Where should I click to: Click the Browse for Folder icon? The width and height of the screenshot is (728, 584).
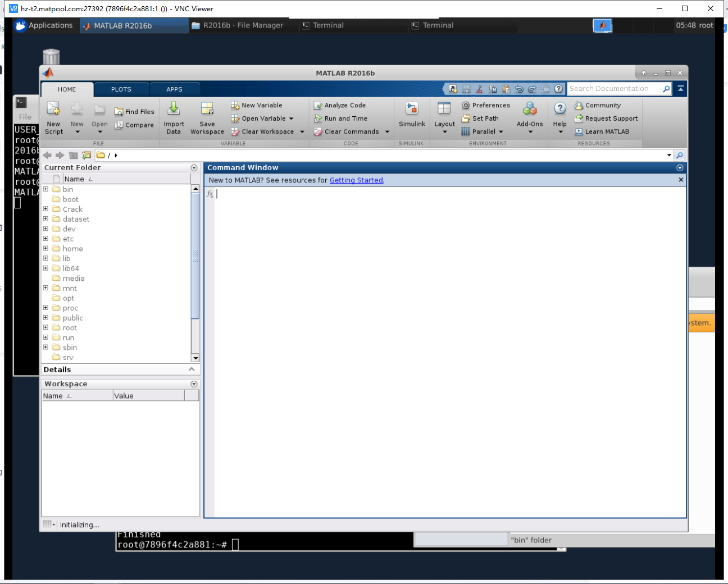[87, 155]
